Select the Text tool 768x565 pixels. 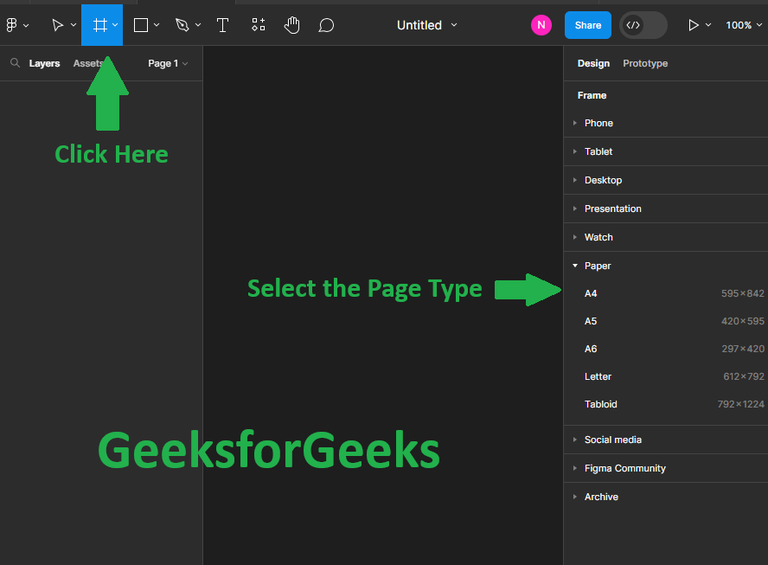(222, 25)
